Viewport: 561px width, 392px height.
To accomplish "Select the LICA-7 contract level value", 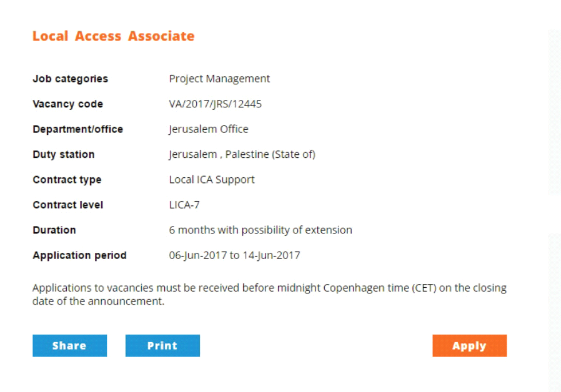I will [x=184, y=205].
